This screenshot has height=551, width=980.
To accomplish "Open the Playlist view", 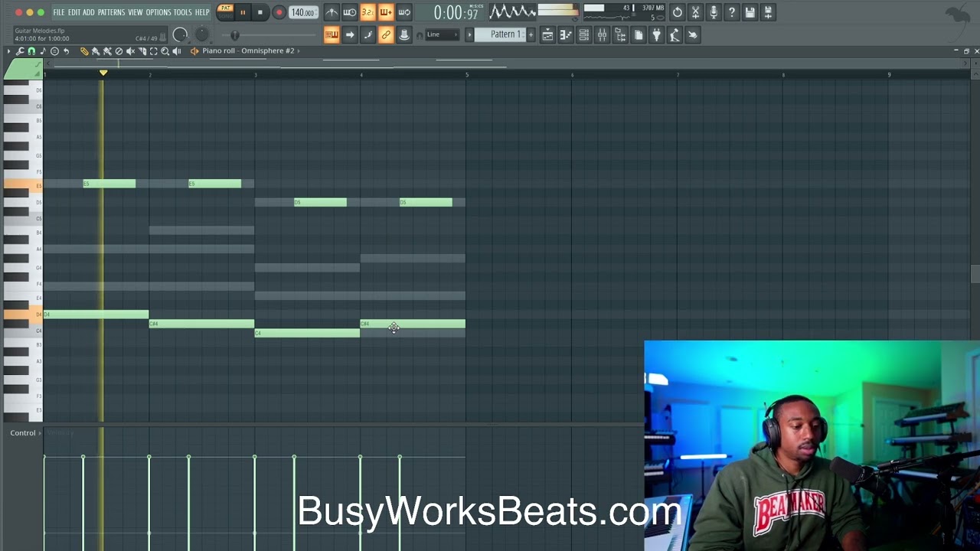I will pyautogui.click(x=547, y=34).
